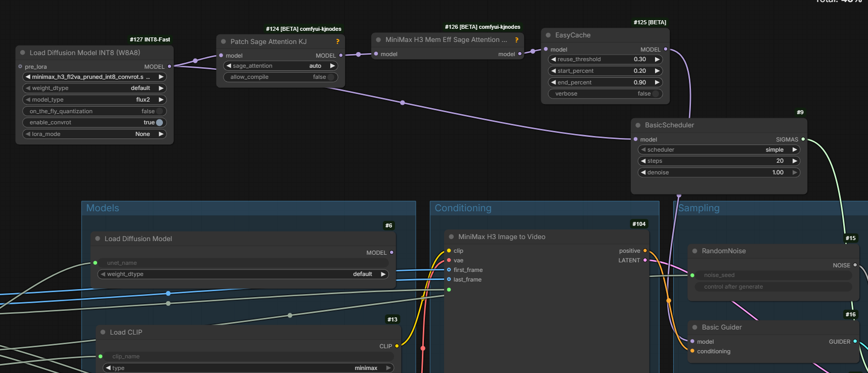Select the Load CLIP node title
Viewport: 868px width, 373px height.
click(126, 332)
